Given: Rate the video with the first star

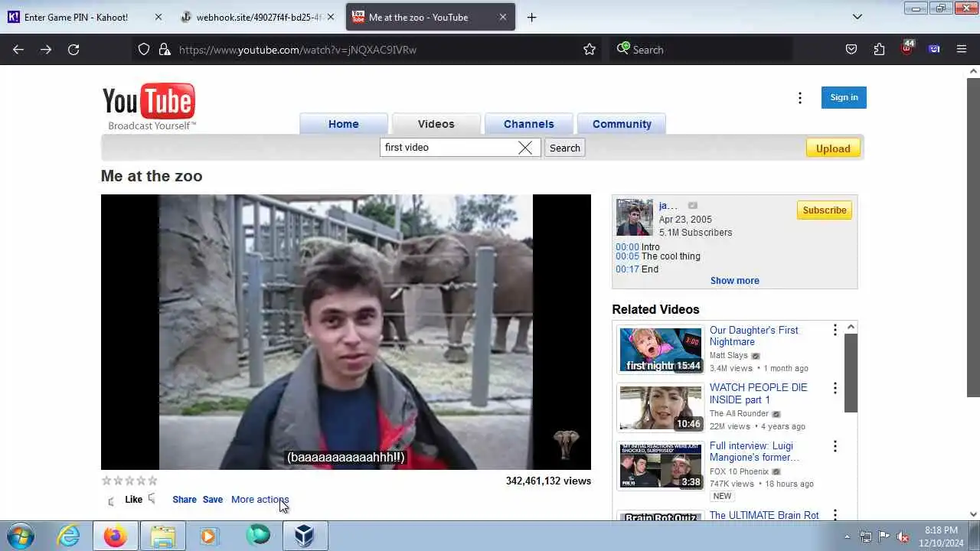Looking at the screenshot, I should 106,481.
